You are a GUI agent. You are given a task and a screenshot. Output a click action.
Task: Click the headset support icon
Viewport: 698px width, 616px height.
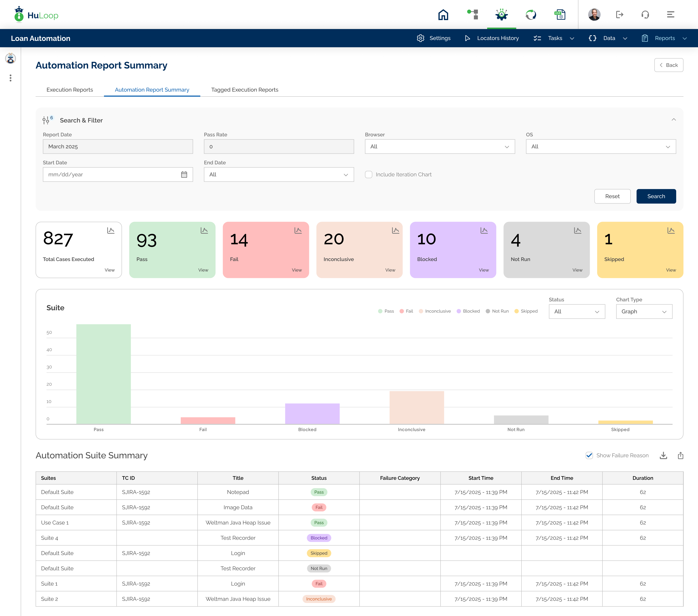click(645, 15)
